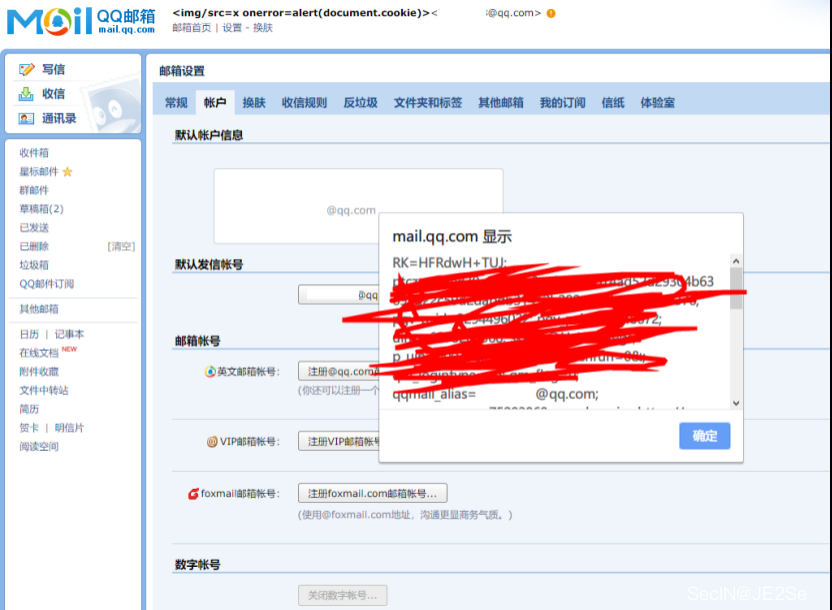
Task: Click the compose mail pencil icon
Action: [x=26, y=69]
